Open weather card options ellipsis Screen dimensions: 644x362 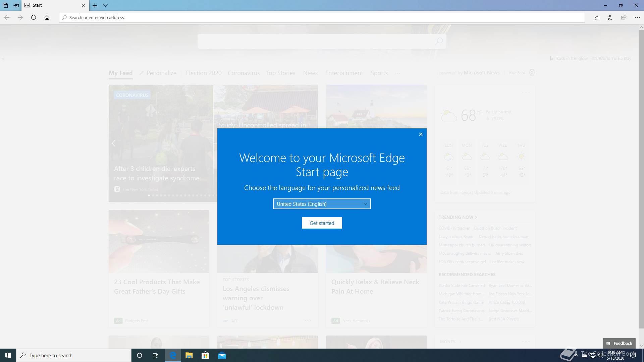526,93
